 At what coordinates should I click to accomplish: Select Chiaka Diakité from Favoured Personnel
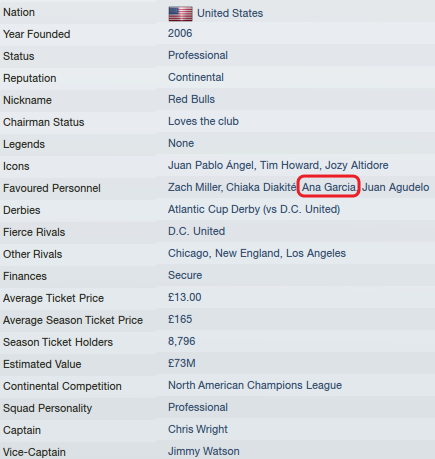click(x=261, y=187)
